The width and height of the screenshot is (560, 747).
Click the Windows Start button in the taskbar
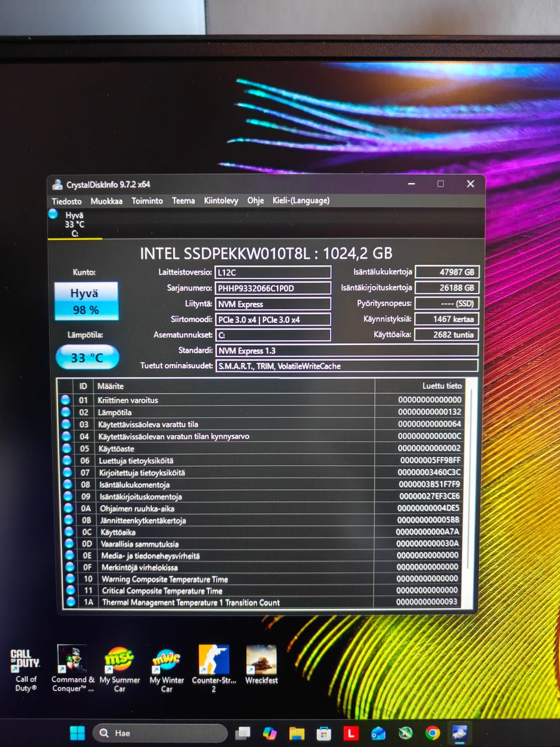coord(77,733)
